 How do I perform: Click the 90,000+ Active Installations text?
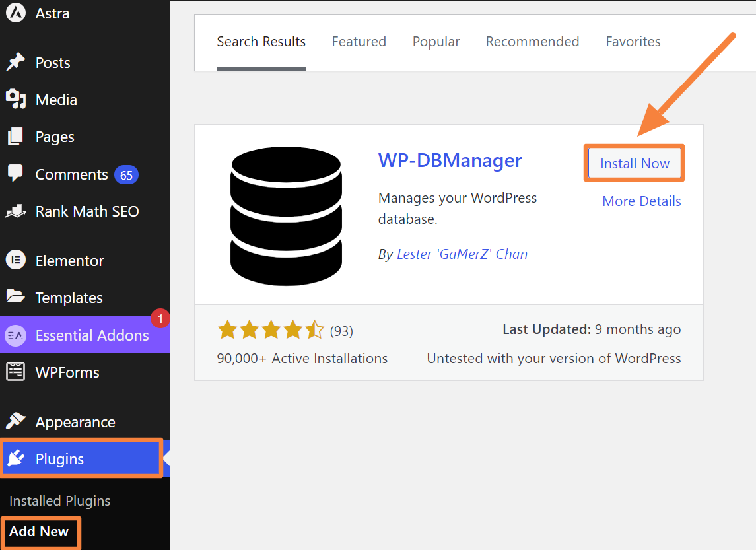(x=302, y=358)
